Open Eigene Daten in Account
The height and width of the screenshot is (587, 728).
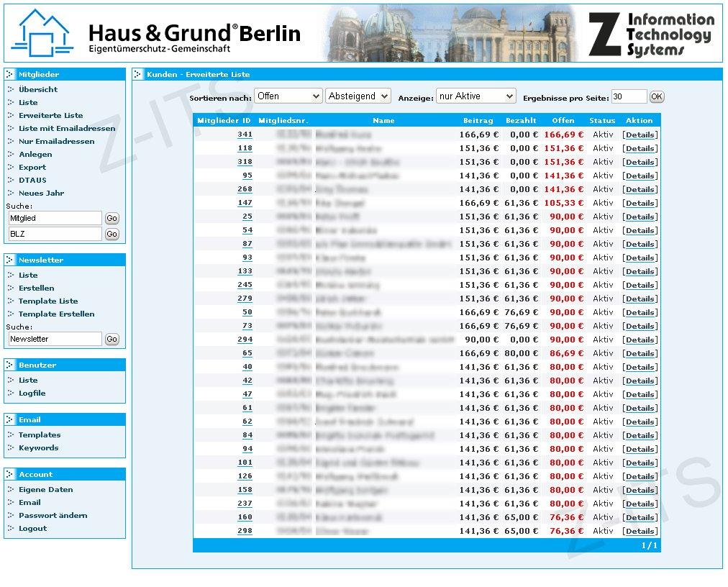(x=45, y=490)
